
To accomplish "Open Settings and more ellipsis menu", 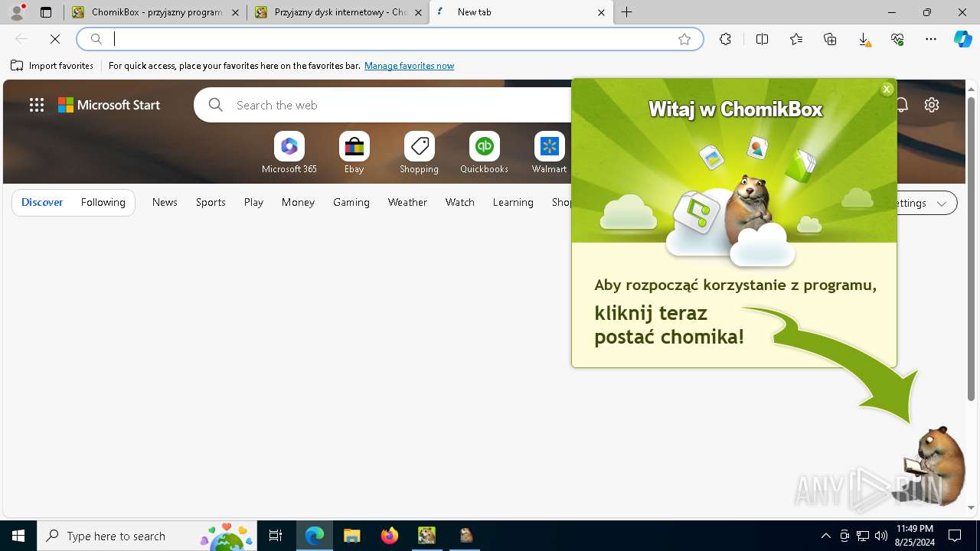I will click(931, 39).
